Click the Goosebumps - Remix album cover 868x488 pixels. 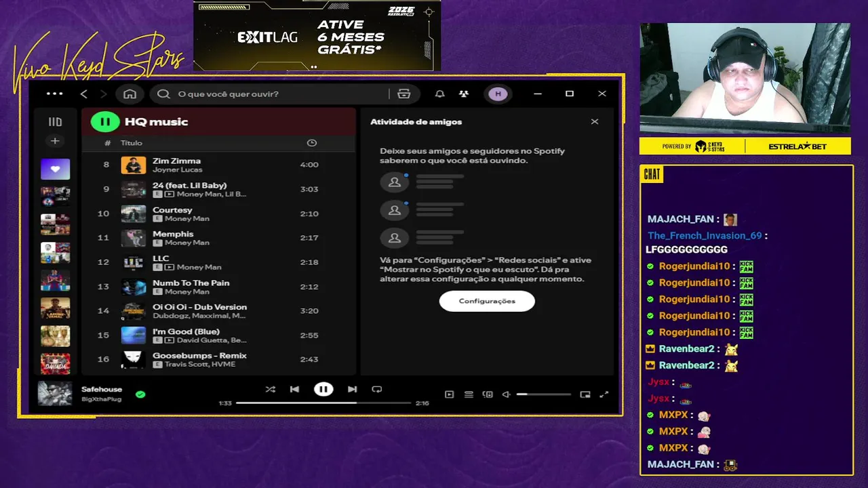(x=134, y=359)
